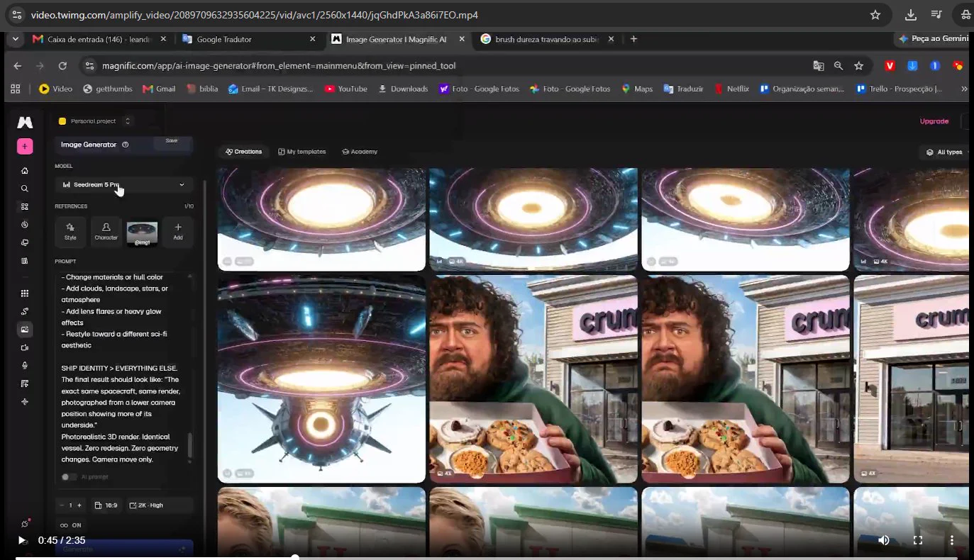The width and height of the screenshot is (974, 560).
Task: Open the 16:9 aspect ratio selector
Action: (106, 505)
